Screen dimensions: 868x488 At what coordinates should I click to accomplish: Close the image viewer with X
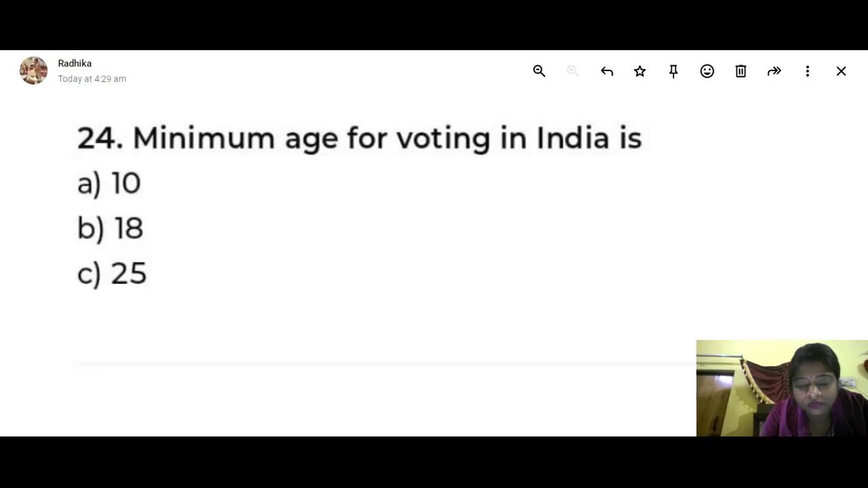[x=841, y=71]
